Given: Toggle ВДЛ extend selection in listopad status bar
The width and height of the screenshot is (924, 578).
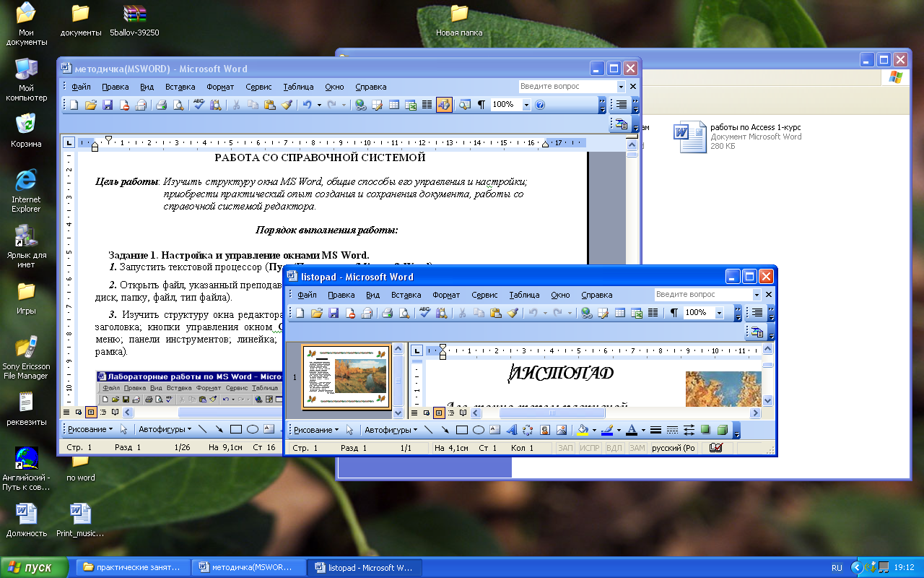Looking at the screenshot, I should point(614,448).
